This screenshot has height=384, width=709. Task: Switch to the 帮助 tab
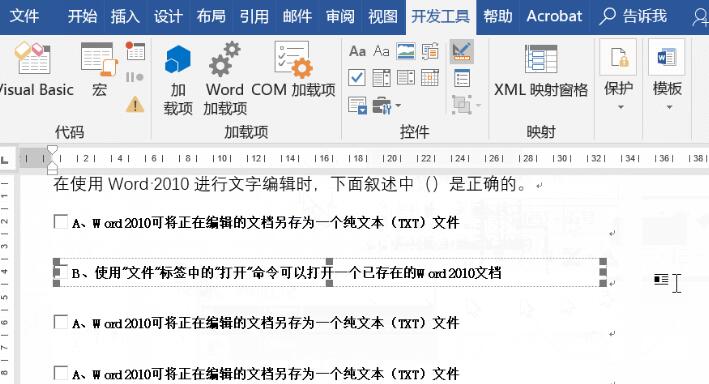tap(497, 16)
